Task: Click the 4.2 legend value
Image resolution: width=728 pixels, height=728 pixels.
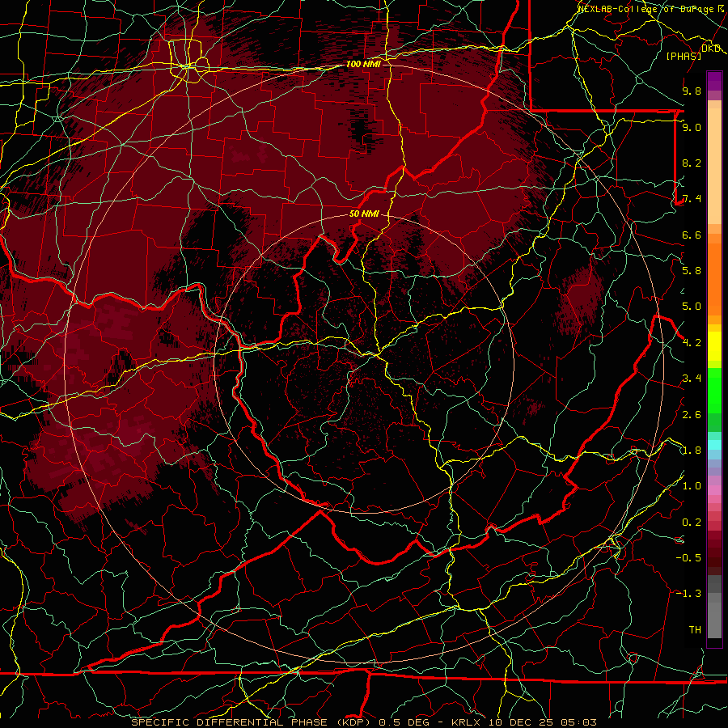Action: click(x=692, y=343)
